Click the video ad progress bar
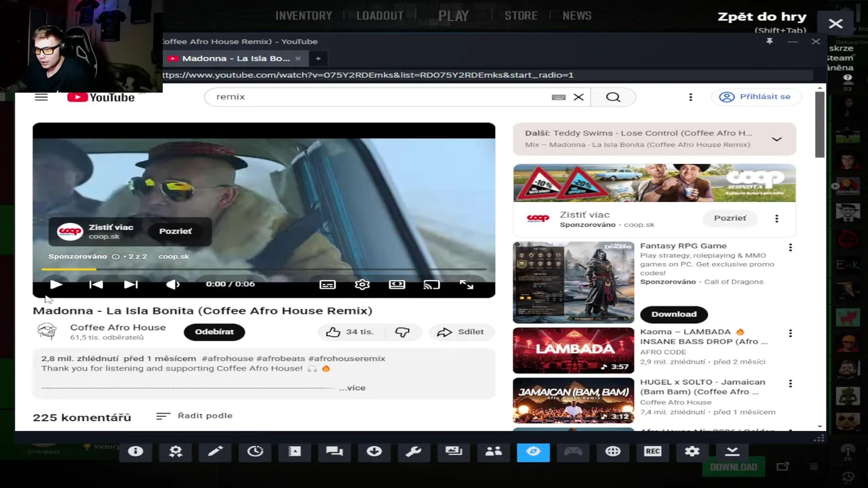Screen dimensions: 868x488 click(x=264, y=269)
